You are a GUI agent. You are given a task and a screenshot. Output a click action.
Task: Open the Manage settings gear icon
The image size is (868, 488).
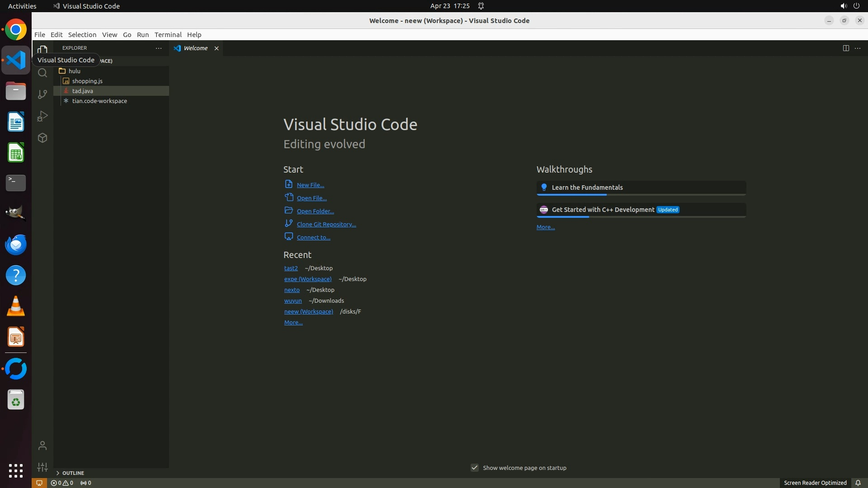point(42,467)
